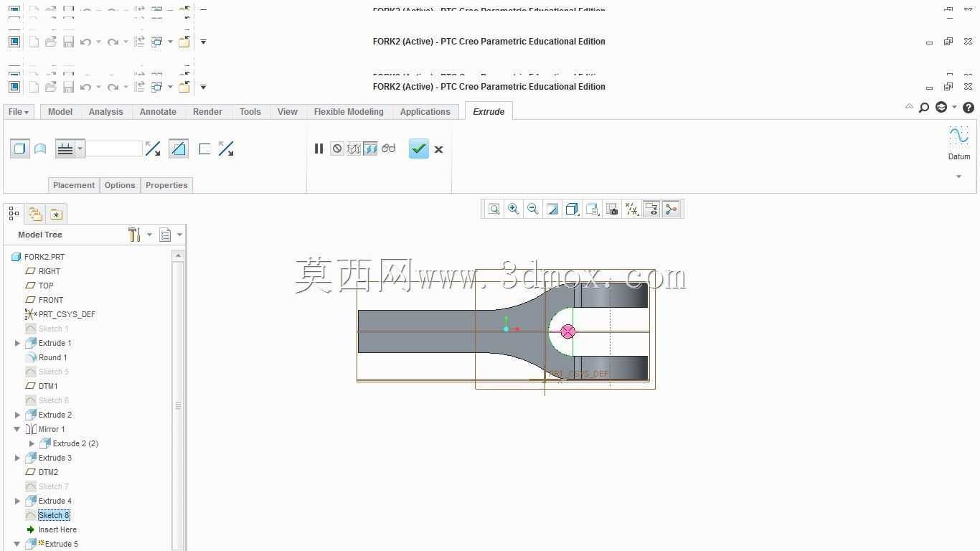Select the unattached preview mode
This screenshot has width=980, height=551.
354,149
